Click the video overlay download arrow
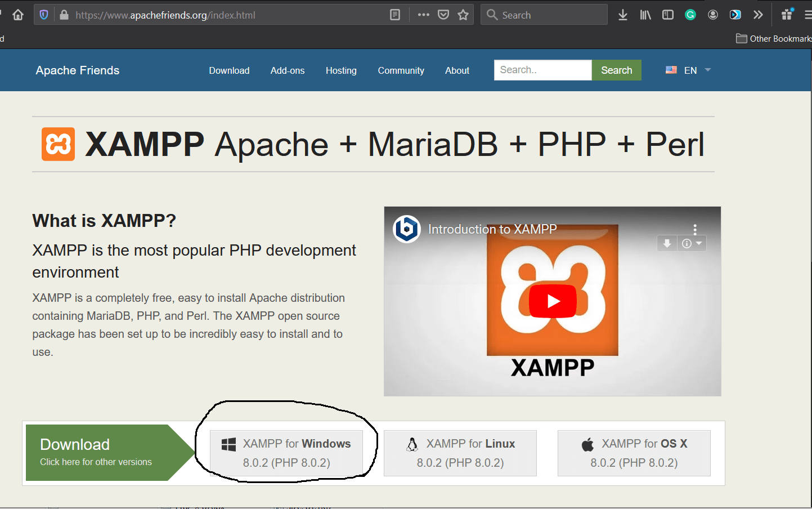The image size is (812, 509). coord(667,243)
